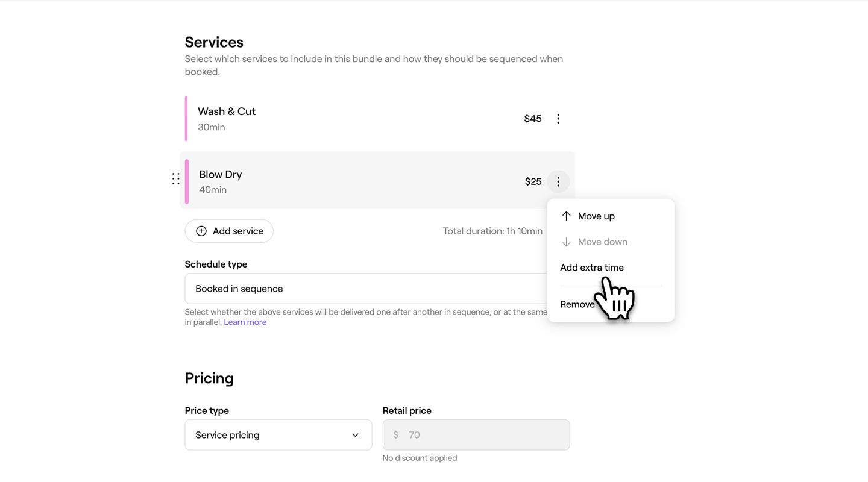This screenshot has height=482, width=868.
Task: Click the $45 price of Wash & Cut
Action: (x=533, y=119)
